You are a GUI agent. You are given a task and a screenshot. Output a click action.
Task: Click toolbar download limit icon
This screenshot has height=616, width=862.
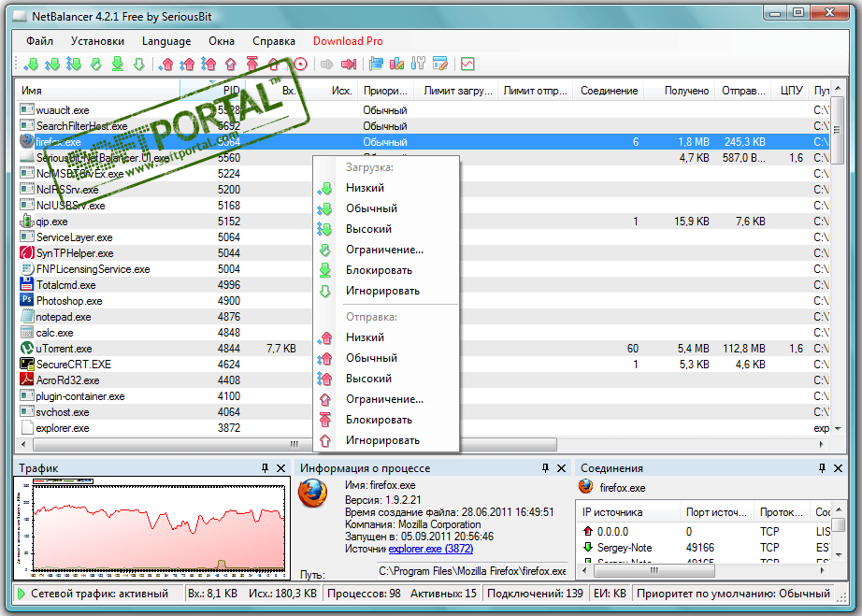[96, 64]
